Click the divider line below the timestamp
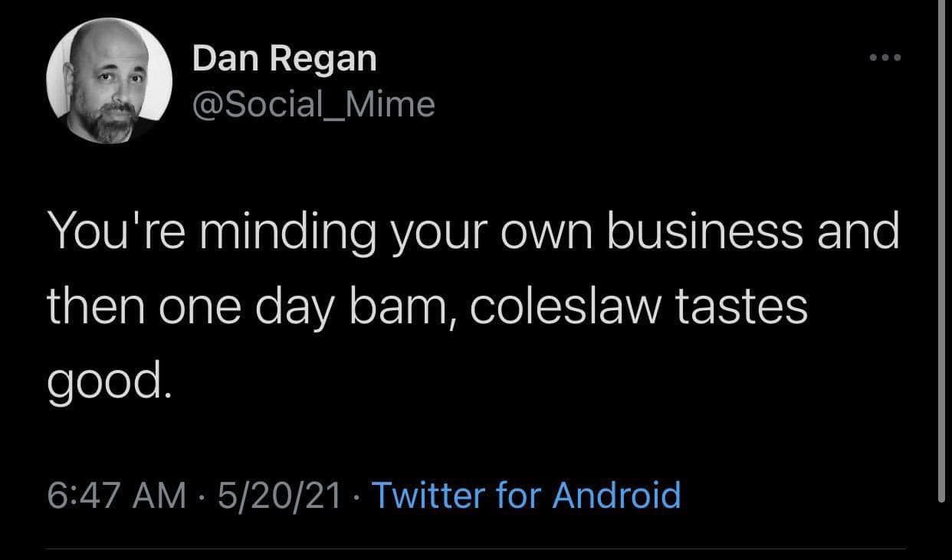 pyautogui.click(x=476, y=549)
